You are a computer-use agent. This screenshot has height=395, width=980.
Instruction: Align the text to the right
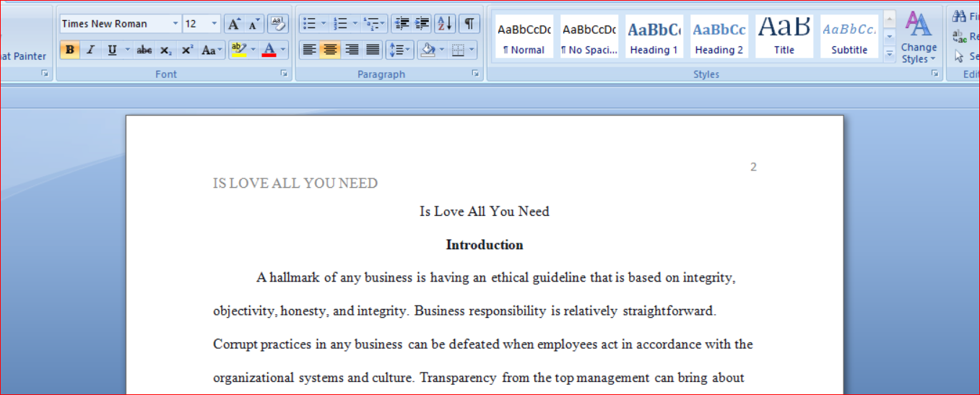352,50
